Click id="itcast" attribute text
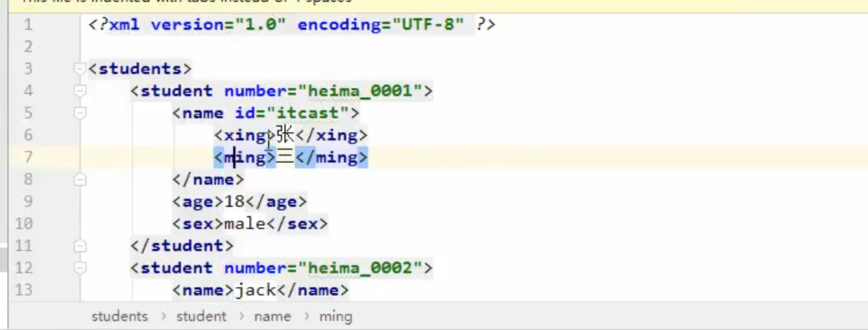Image resolution: width=868 pixels, height=330 pixels. click(x=291, y=114)
